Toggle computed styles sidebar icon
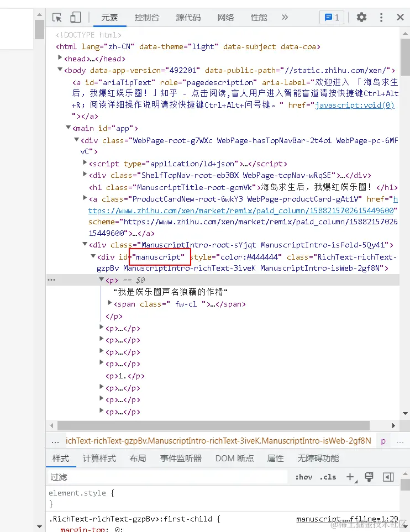Screen dimensions: 410x532 point(388,477)
